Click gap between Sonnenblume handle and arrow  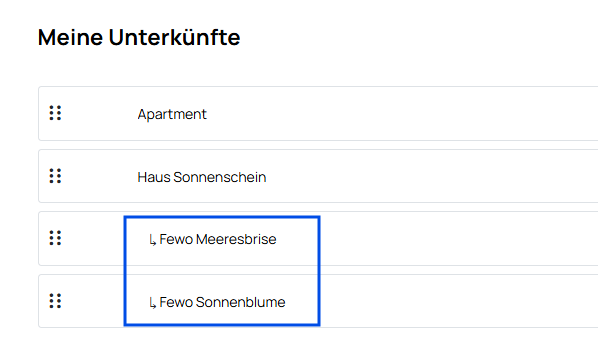pos(93,301)
